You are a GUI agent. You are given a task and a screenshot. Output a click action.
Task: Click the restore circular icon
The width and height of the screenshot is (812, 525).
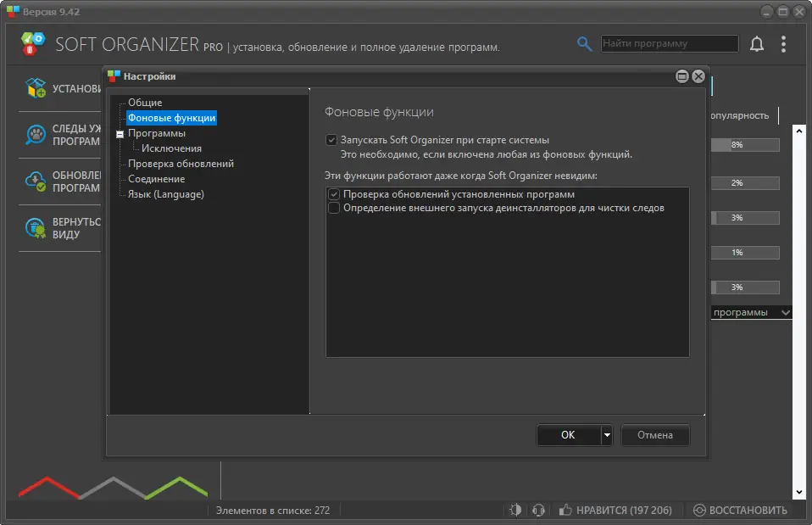coord(699,510)
